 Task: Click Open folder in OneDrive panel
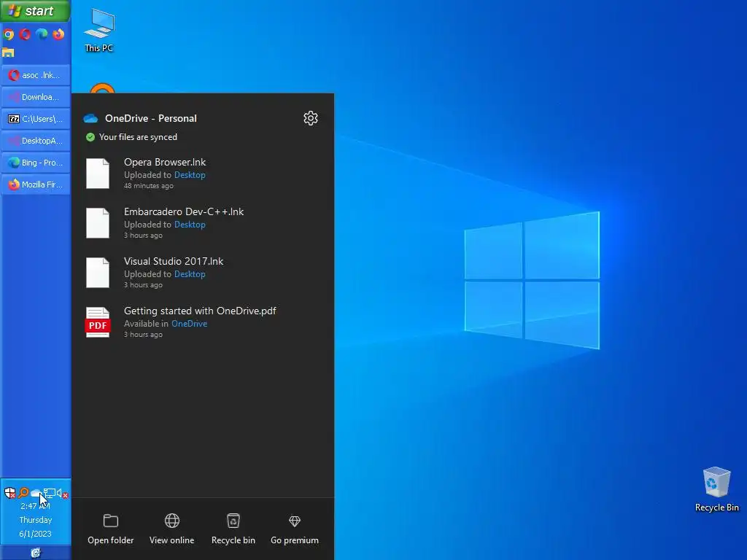(111, 529)
